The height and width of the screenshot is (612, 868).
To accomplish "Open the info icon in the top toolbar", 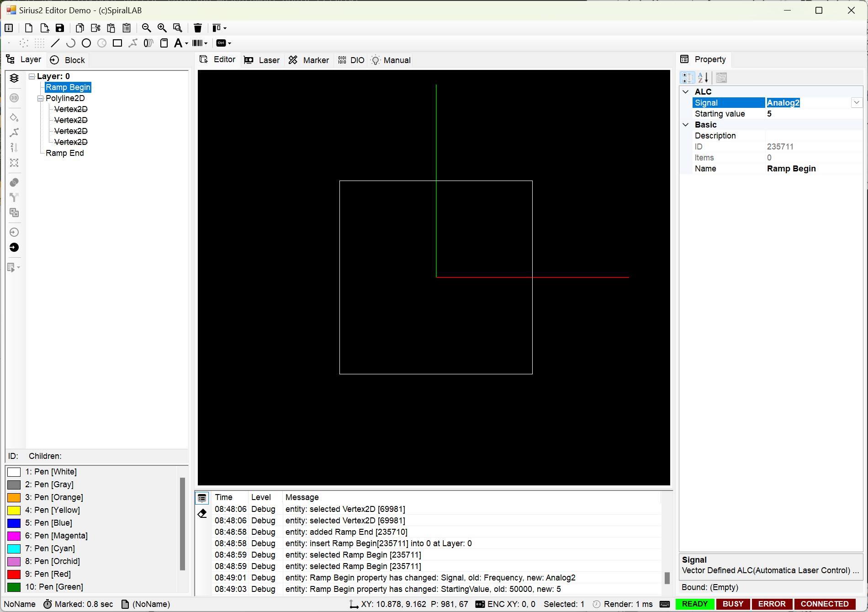I will tap(9, 28).
